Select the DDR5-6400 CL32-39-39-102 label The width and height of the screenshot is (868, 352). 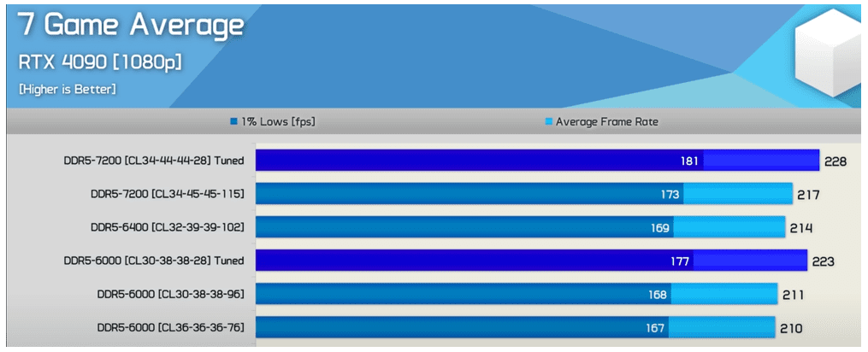(x=168, y=227)
